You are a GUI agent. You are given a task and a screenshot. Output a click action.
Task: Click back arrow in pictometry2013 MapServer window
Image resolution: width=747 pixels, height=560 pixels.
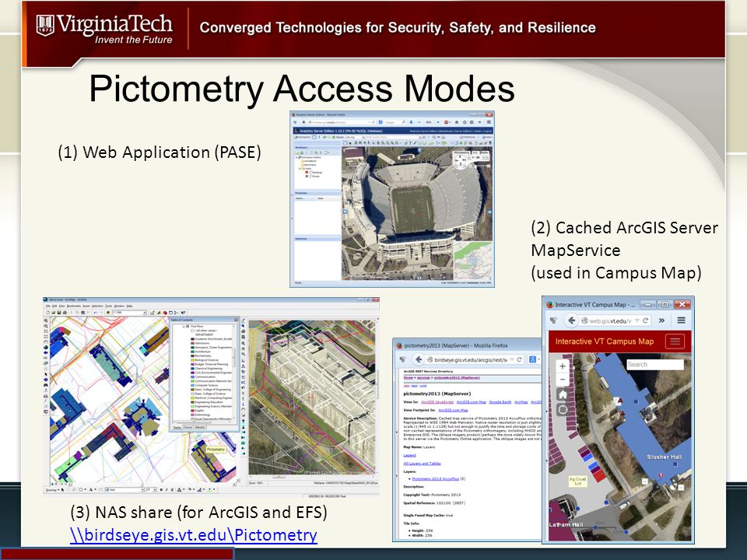coord(419,359)
